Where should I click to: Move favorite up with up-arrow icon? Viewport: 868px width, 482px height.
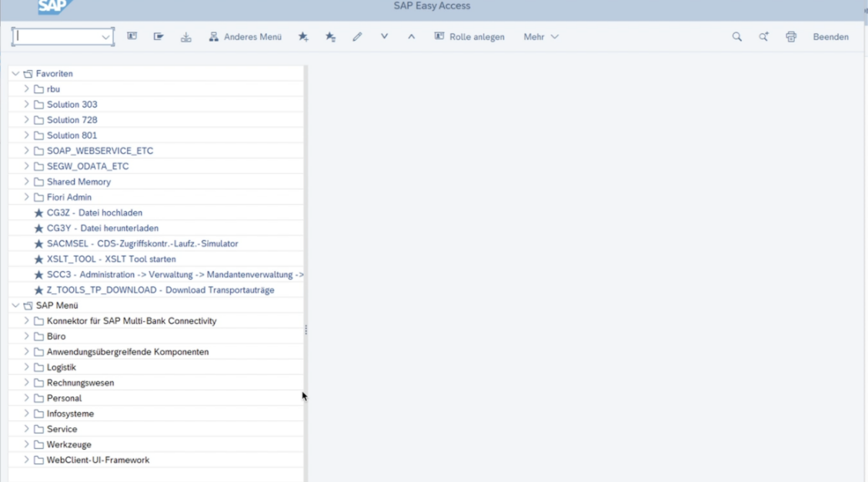pyautogui.click(x=411, y=37)
